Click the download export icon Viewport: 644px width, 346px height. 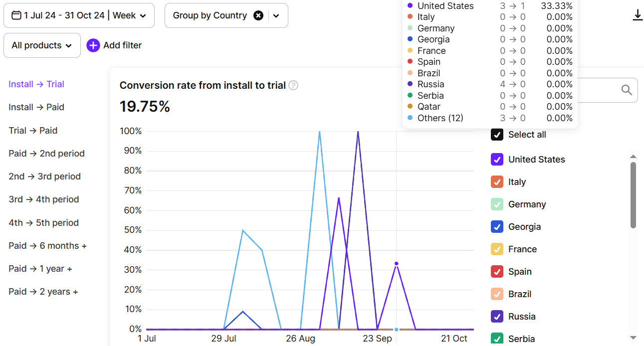(x=638, y=15)
